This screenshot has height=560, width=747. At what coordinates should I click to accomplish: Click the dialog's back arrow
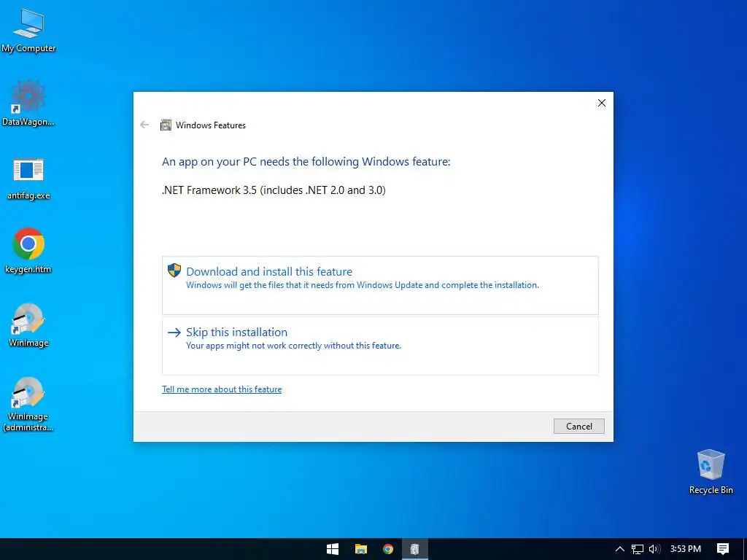144,125
